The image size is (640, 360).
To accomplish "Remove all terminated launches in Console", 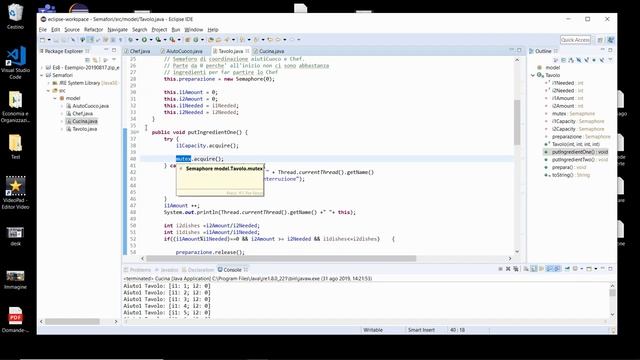I will point(516,269).
